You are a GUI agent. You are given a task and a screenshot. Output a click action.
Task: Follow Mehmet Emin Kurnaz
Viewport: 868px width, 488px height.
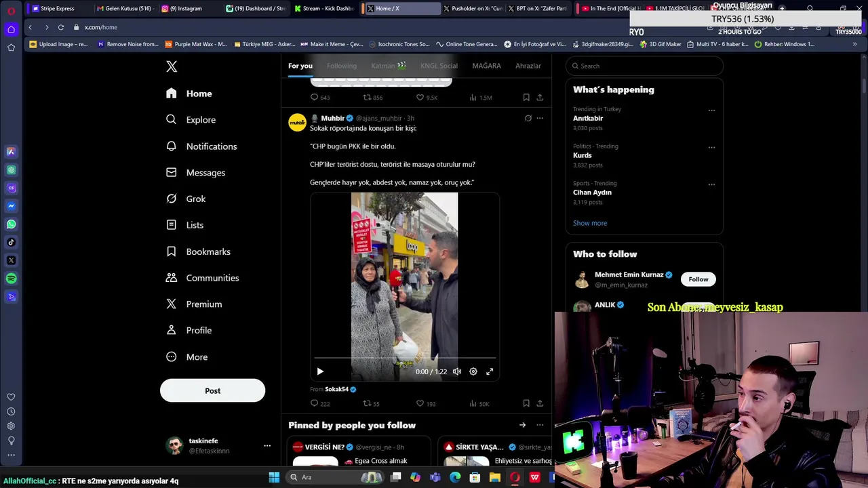coord(698,279)
